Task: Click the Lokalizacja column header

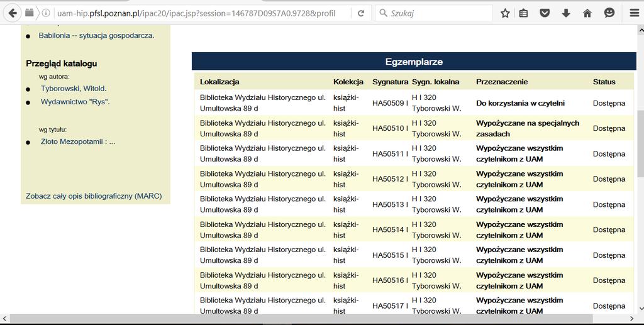Action: point(219,82)
